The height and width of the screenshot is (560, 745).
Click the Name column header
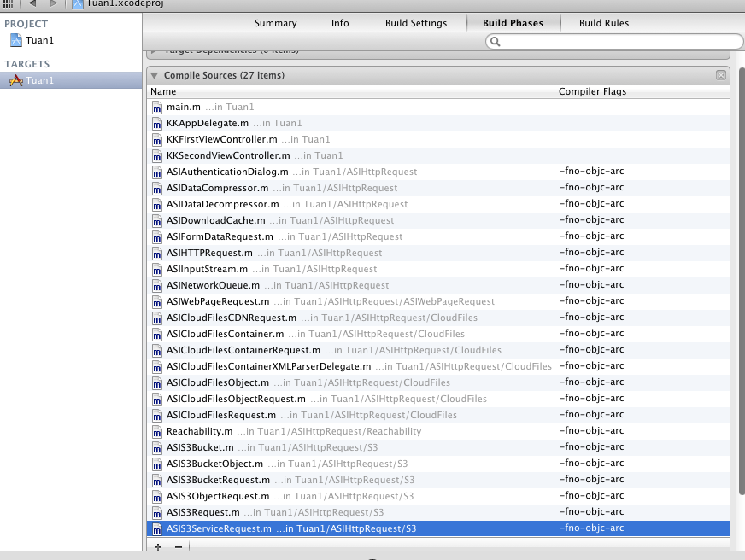coord(163,91)
